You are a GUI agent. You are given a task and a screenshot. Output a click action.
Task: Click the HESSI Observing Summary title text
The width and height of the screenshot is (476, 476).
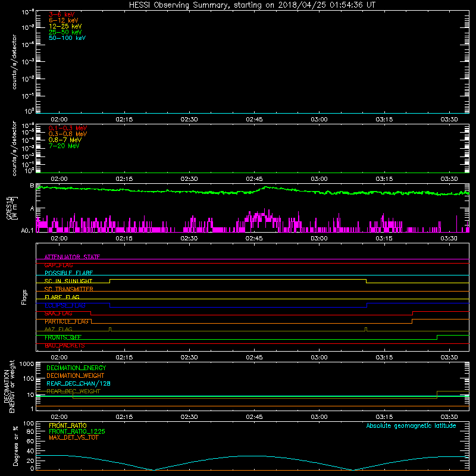click(252, 5)
